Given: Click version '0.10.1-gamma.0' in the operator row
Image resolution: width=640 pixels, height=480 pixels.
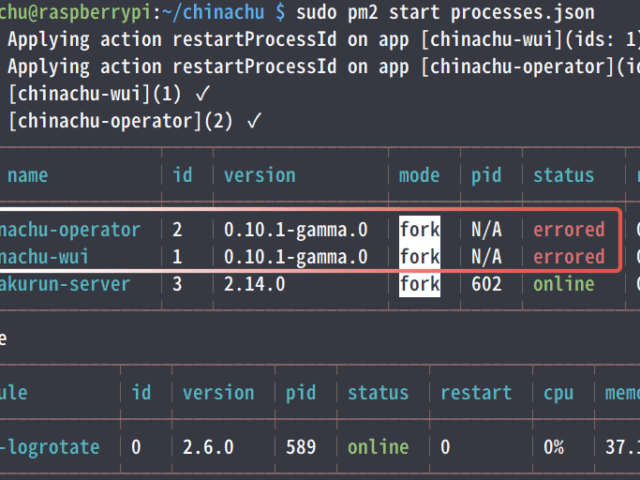Looking at the screenshot, I should [296, 230].
